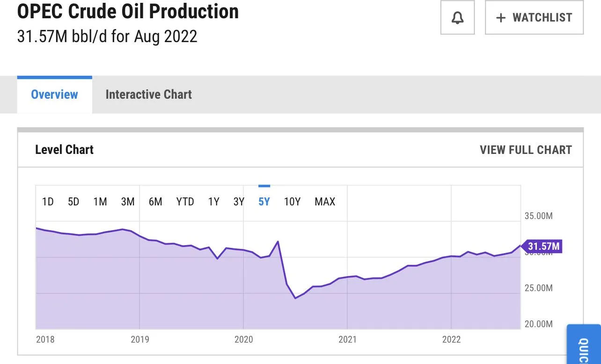Click the 2020 dip on chart line

click(x=295, y=298)
